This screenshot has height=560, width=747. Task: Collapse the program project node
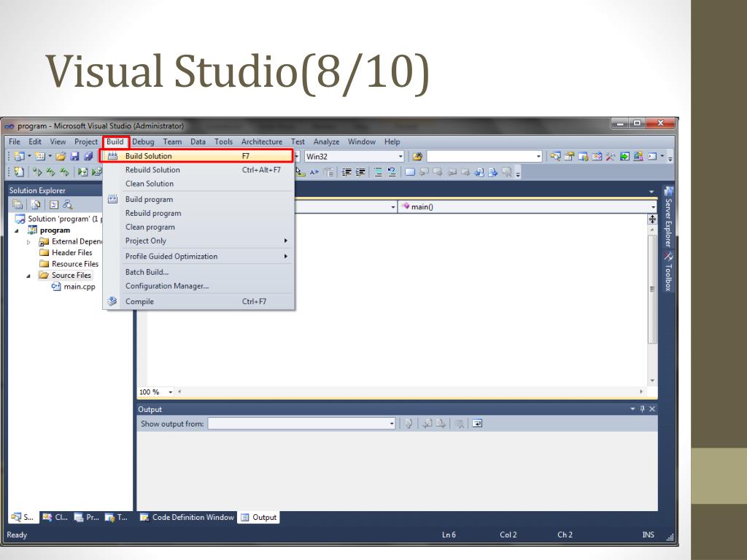(x=17, y=230)
